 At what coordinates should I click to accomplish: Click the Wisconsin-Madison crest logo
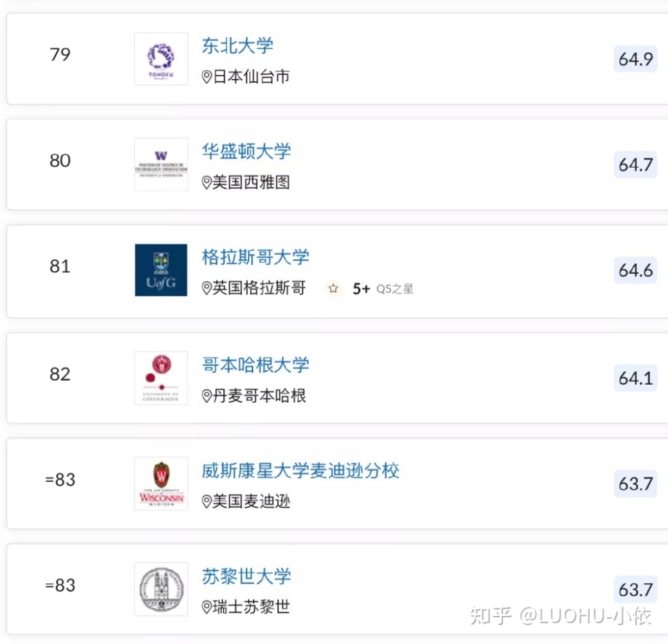pyautogui.click(x=161, y=484)
